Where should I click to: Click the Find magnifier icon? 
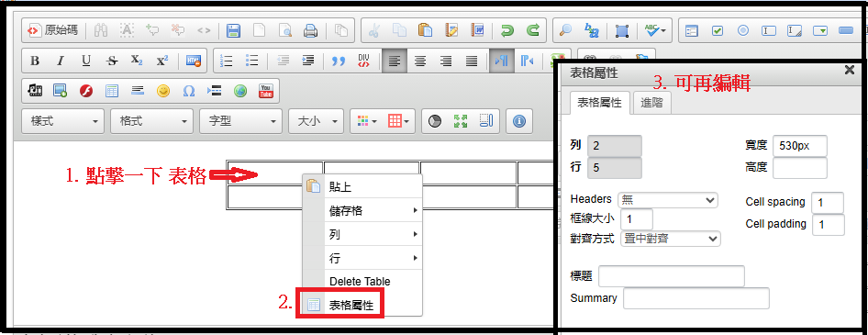(566, 30)
